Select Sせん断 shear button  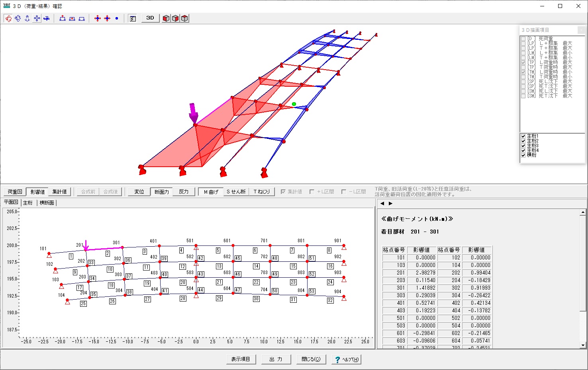point(236,192)
